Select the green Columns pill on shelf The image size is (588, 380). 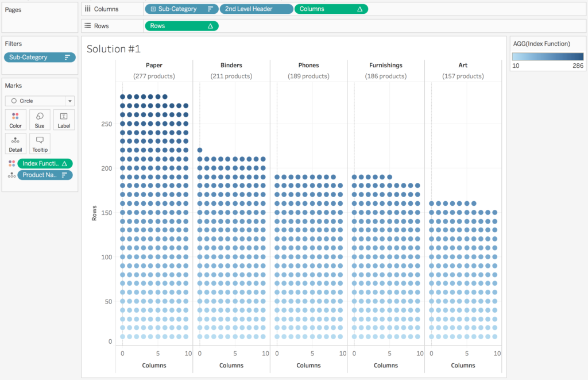coord(331,9)
